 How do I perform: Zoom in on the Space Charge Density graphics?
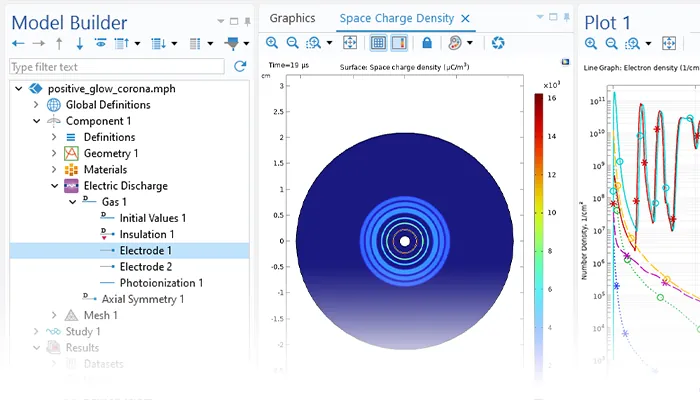tap(272, 43)
